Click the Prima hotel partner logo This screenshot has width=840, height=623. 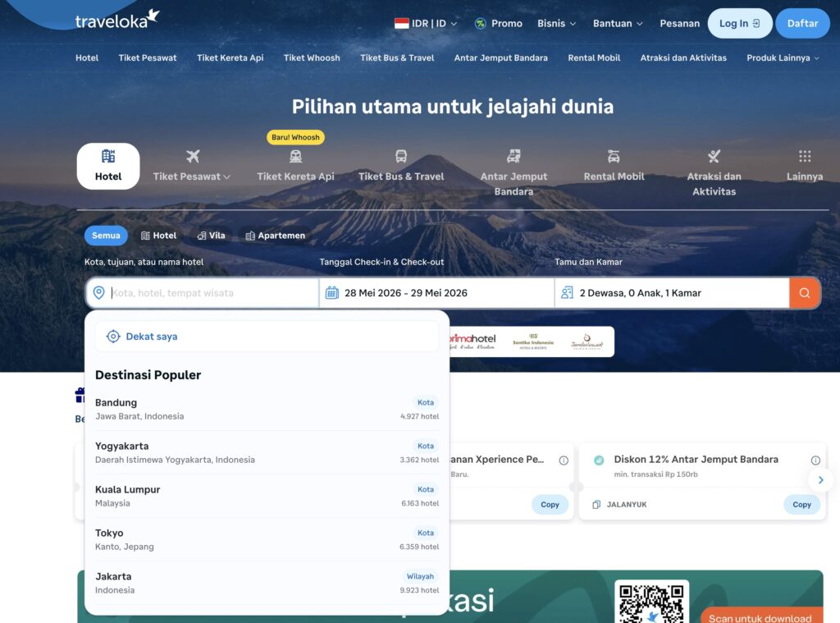coord(472,341)
